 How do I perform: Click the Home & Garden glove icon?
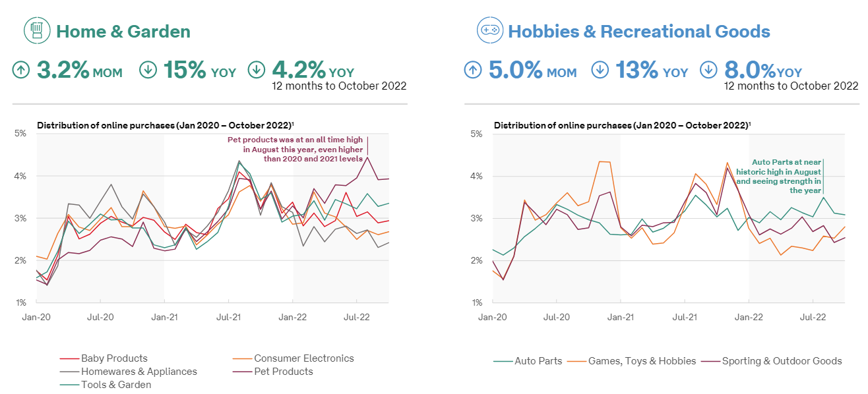37,31
